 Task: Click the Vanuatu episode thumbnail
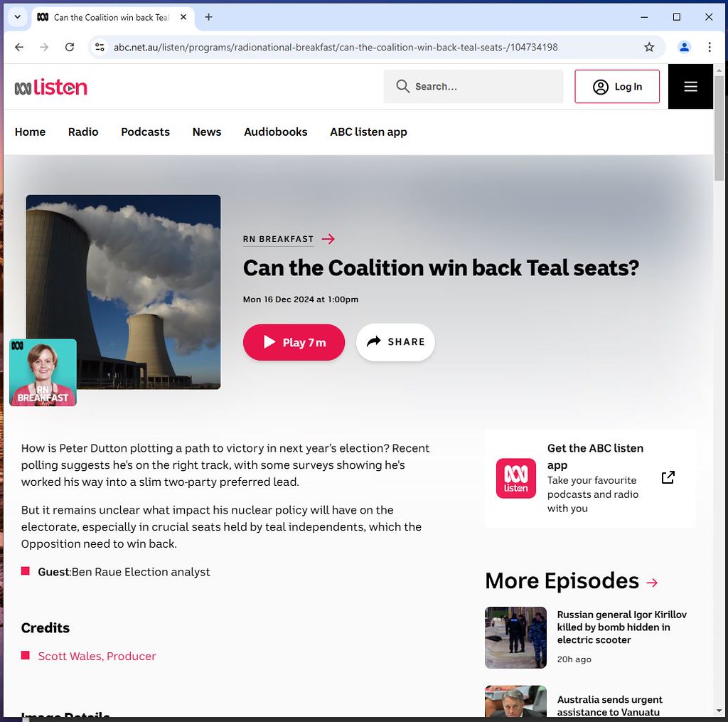coord(515,701)
